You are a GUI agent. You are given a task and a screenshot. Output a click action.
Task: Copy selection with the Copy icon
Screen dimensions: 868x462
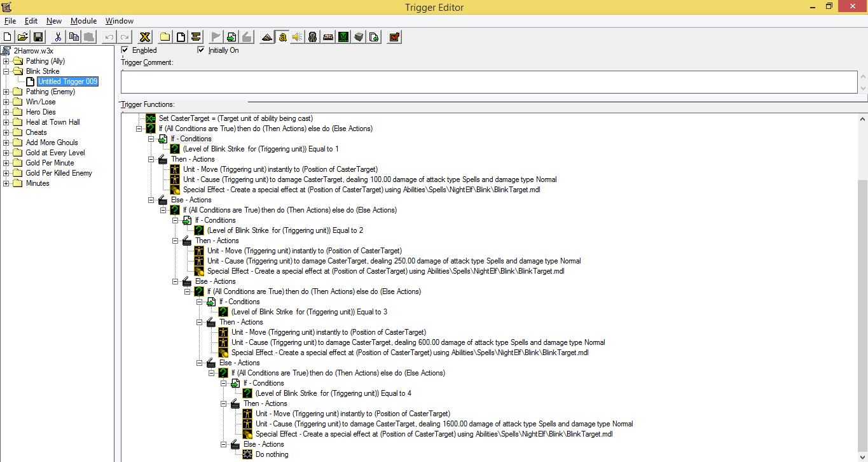(74, 37)
